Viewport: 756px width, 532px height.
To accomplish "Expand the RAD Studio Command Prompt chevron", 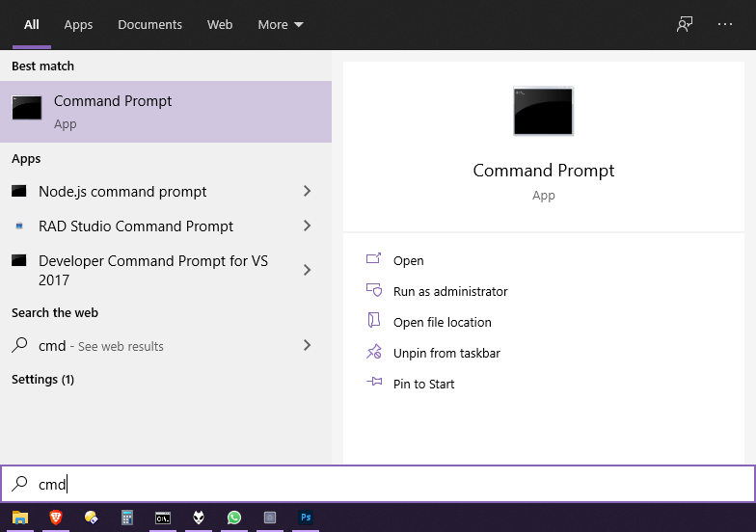I will pos(307,226).
